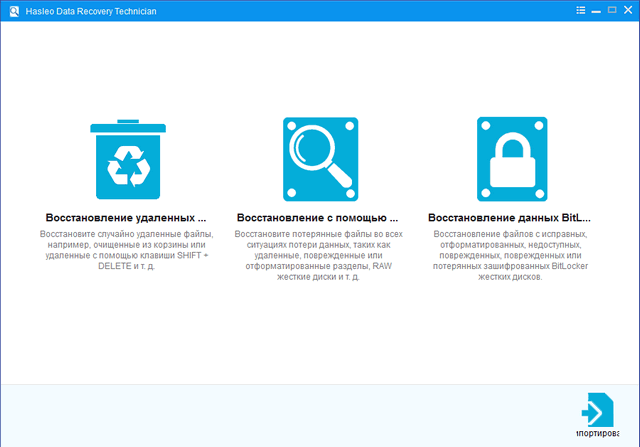640x447 pixels.
Task: Click the Hasleo app logo in title bar
Action: [10, 9]
